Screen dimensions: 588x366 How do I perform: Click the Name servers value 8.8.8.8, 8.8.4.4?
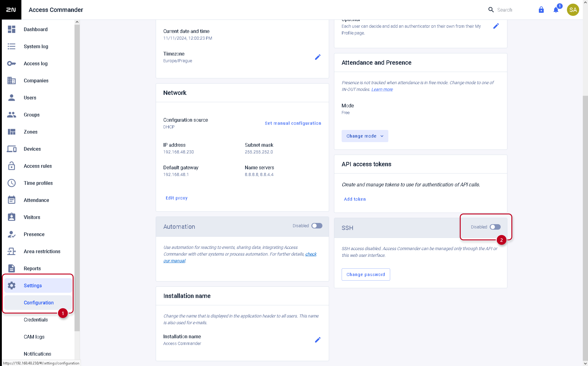[259, 174]
